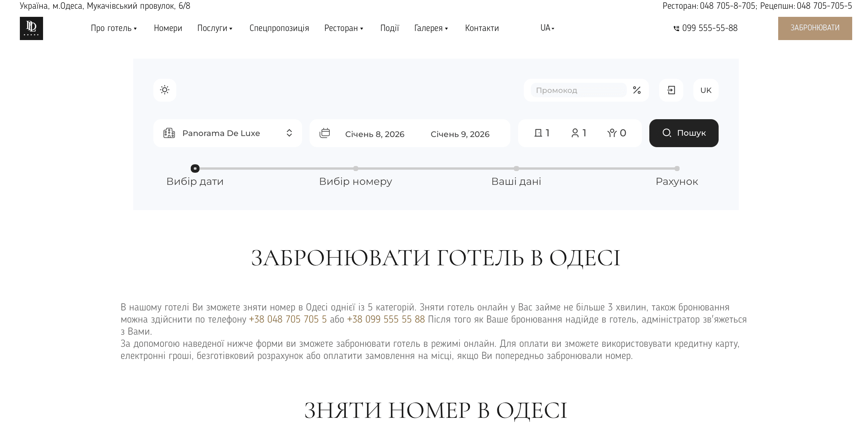The image size is (868, 433).
Task: Click the building icon next to Panorama De Luxe
Action: click(170, 133)
